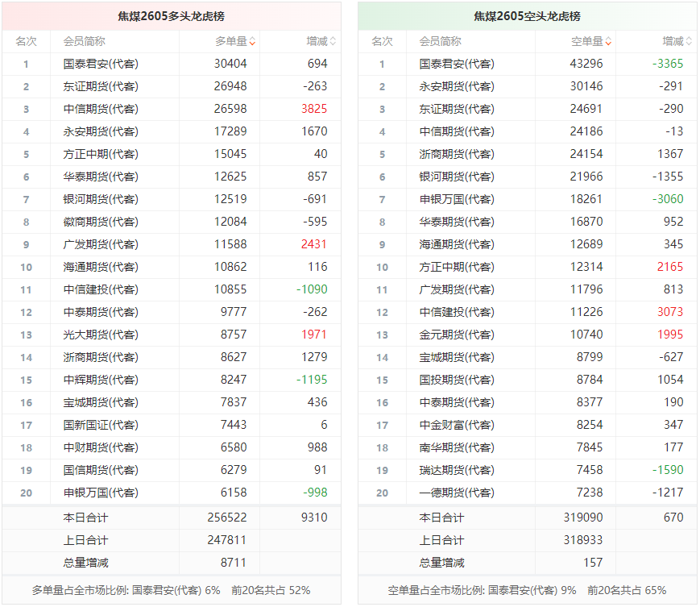This screenshot has width=700, height=607.
Task: Sort short table by 空单量 arrow icon
Action: pos(608,42)
